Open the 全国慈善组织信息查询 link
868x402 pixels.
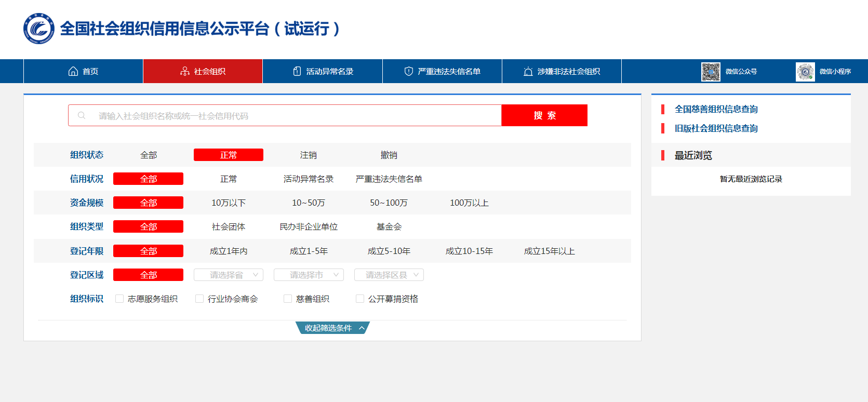tap(716, 109)
